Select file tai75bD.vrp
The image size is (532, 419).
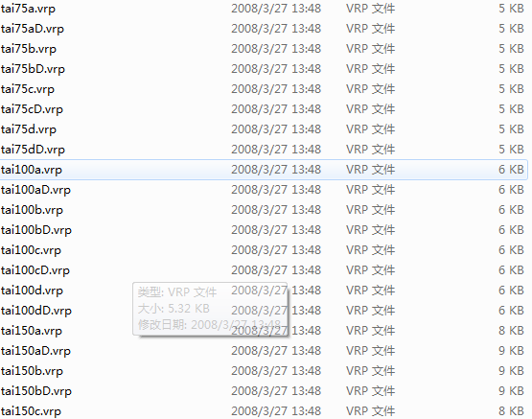33,69
